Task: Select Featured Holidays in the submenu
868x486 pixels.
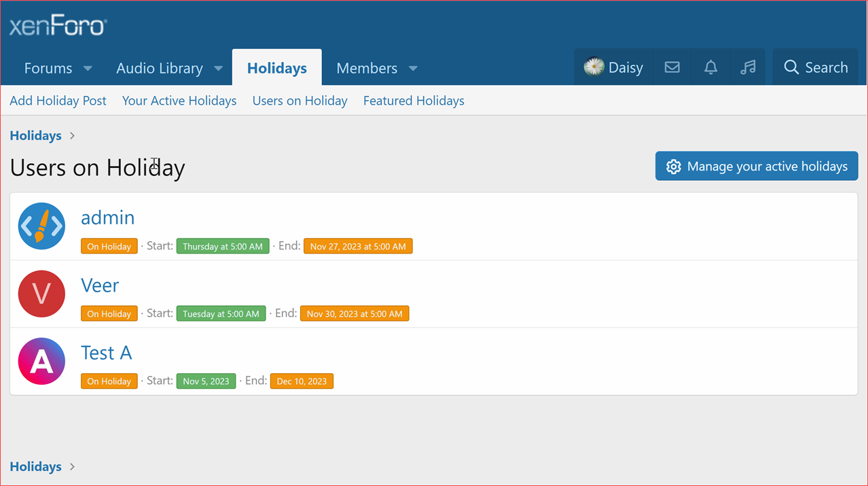Action: [413, 101]
